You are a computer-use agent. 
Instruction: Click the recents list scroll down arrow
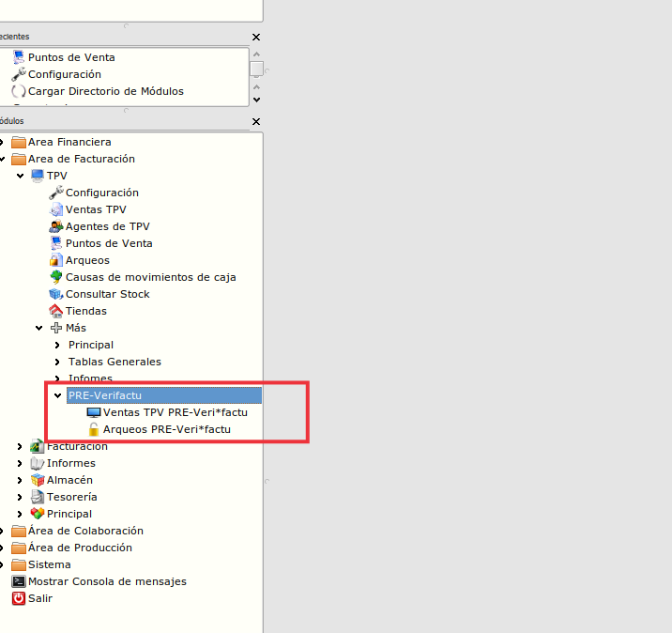point(256,99)
